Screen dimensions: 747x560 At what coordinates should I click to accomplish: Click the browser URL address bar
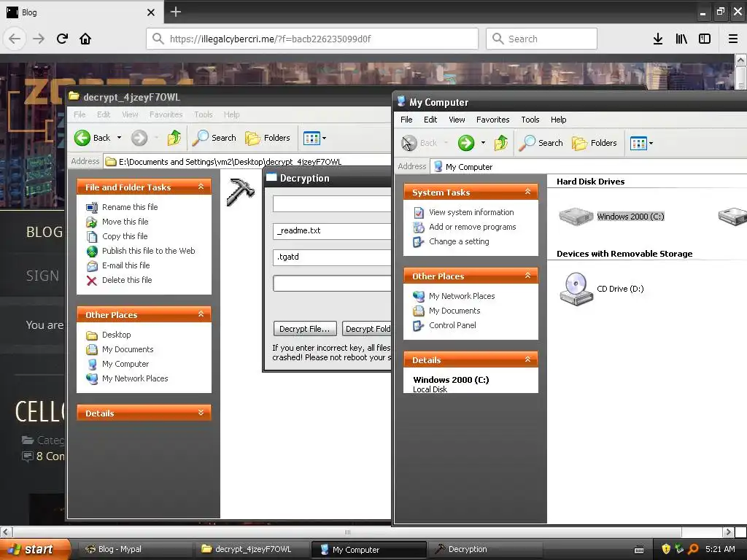point(312,39)
